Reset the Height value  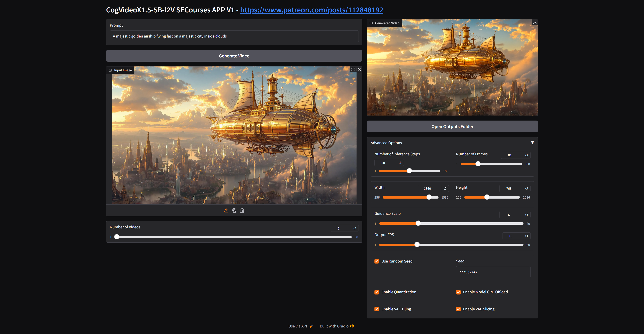[x=526, y=189]
